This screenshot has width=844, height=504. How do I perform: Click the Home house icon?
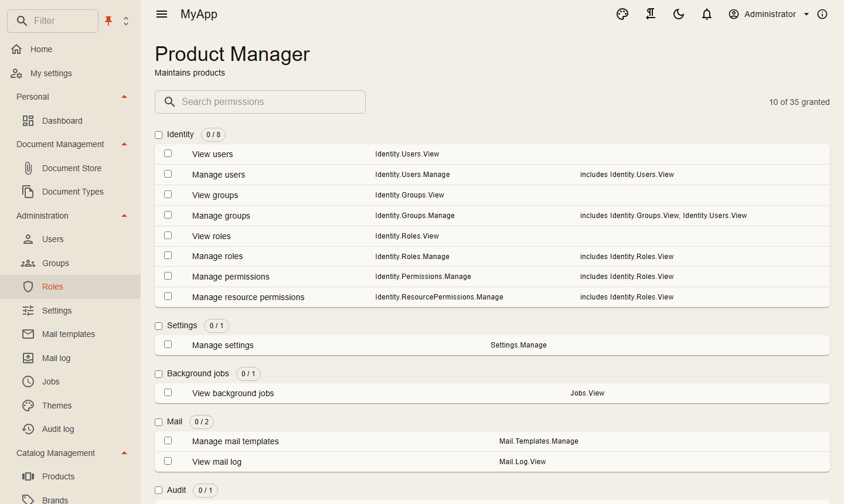[x=16, y=49]
